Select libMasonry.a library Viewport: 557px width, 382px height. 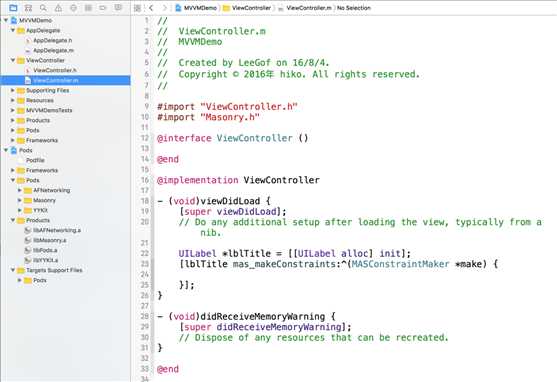(50, 240)
